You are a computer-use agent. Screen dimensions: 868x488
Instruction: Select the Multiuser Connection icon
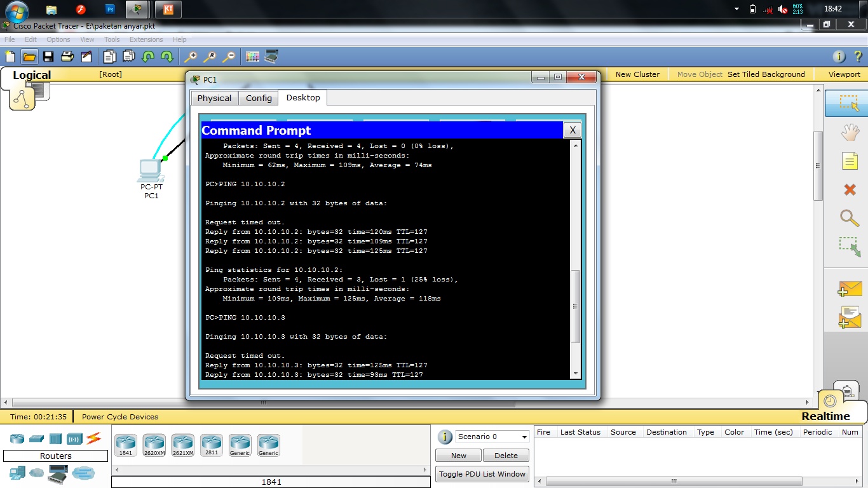click(x=83, y=473)
